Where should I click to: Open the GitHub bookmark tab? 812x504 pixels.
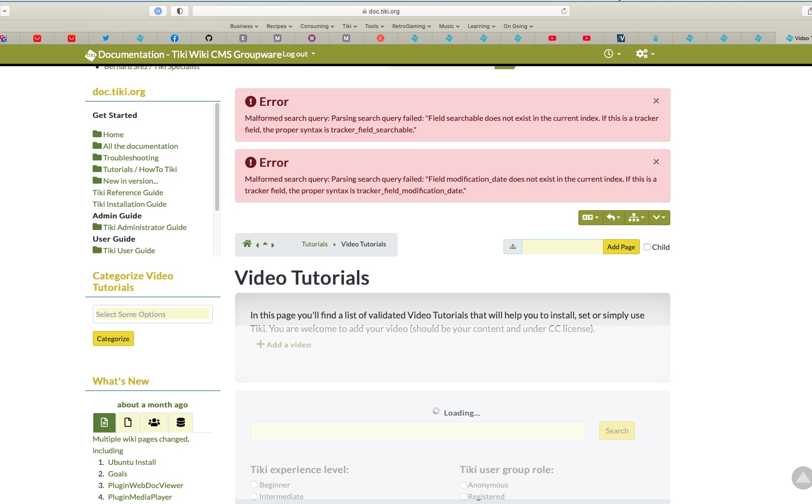pyautogui.click(x=209, y=38)
